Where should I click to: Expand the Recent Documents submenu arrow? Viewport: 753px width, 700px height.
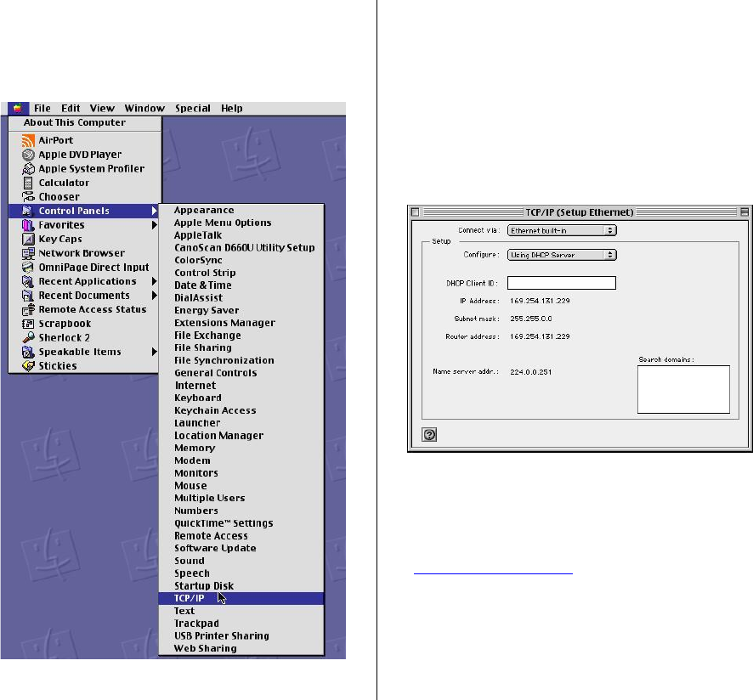pyautogui.click(x=154, y=296)
